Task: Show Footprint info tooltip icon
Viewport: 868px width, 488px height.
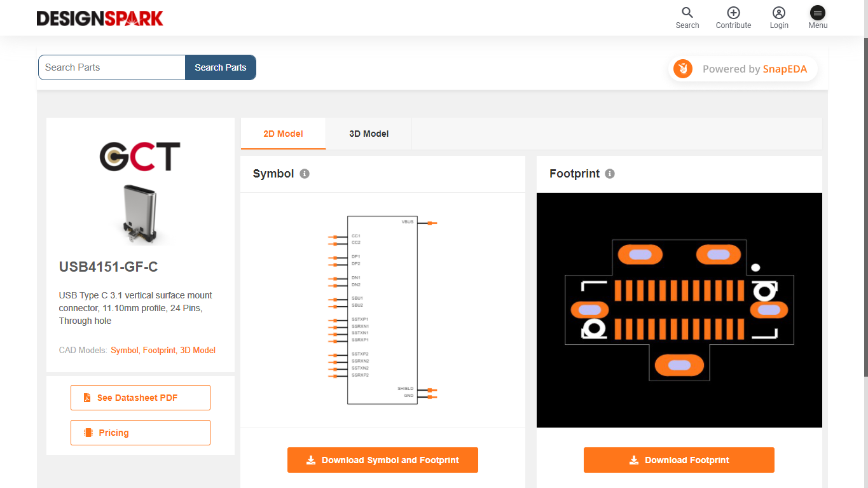Action: [x=610, y=174]
